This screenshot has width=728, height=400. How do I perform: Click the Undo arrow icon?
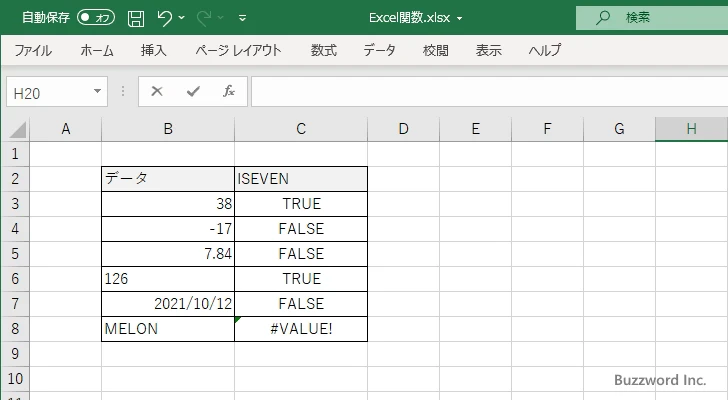pos(165,18)
